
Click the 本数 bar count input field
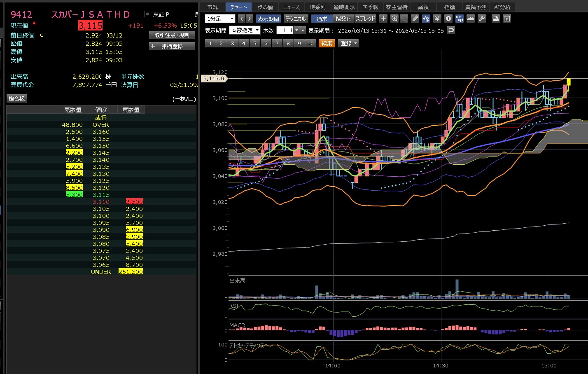(285, 30)
